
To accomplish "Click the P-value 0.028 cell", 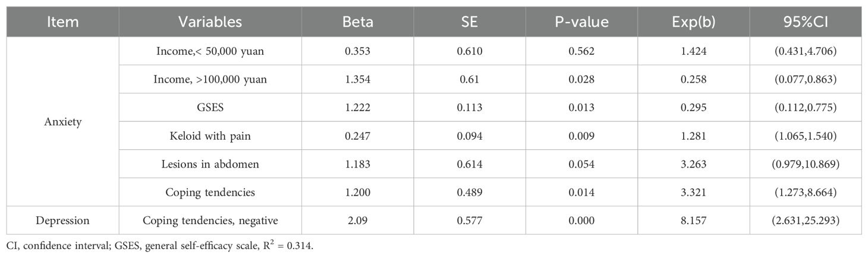I will pyautogui.click(x=582, y=80).
